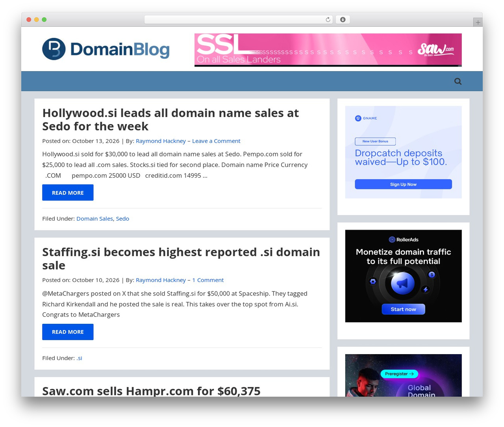Open the search magnifier icon in navbar
504x427 pixels.
click(x=458, y=81)
